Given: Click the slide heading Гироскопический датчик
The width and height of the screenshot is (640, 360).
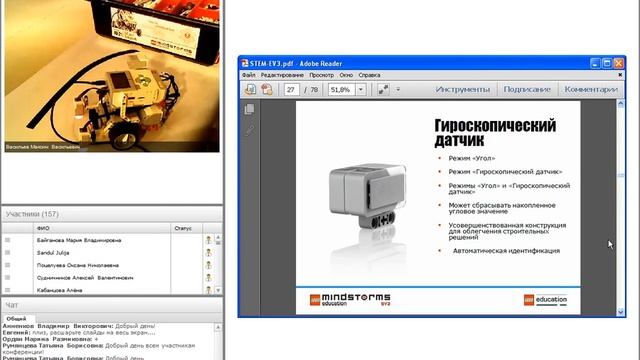Looking at the screenshot, I should coord(495,133).
